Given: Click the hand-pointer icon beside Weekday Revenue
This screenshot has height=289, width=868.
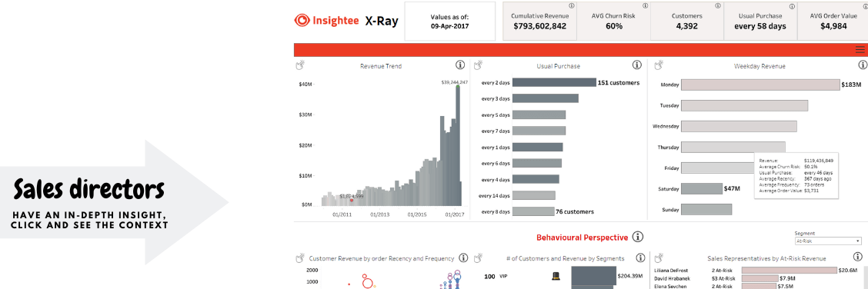Looking at the screenshot, I should [659, 65].
